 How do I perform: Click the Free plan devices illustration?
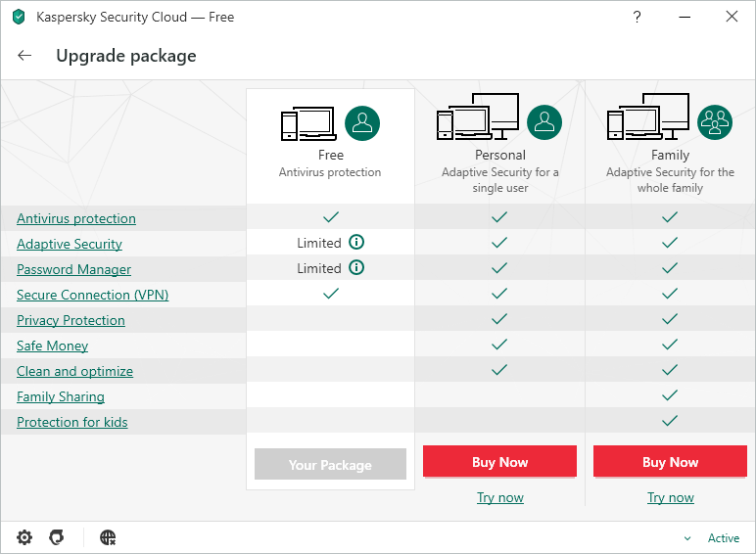coord(308,123)
